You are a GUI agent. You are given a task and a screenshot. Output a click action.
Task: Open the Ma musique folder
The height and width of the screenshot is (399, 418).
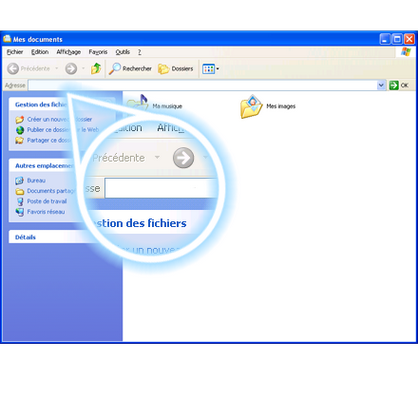click(155, 104)
